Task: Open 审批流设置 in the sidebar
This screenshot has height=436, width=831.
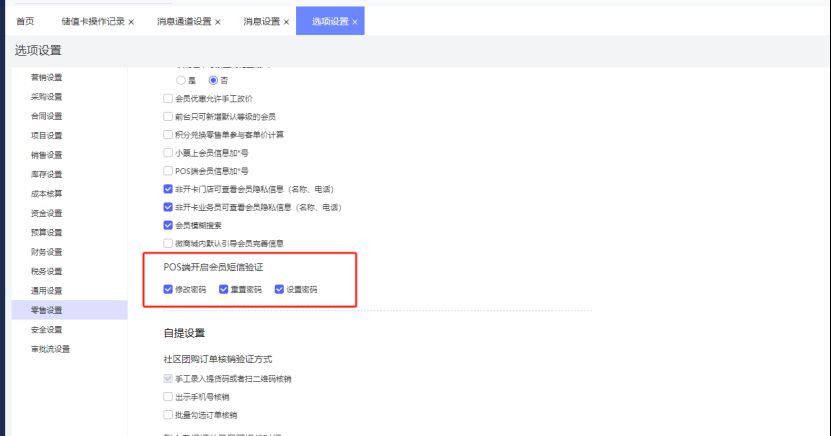Action: click(50, 349)
